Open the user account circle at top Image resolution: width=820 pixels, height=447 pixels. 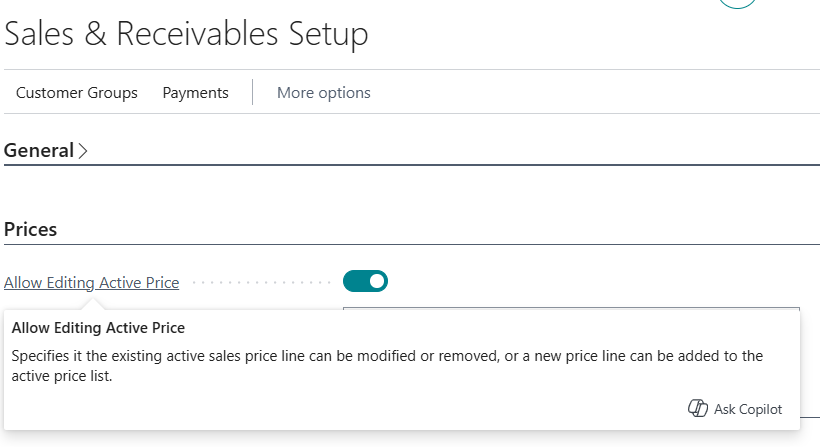(x=737, y=3)
